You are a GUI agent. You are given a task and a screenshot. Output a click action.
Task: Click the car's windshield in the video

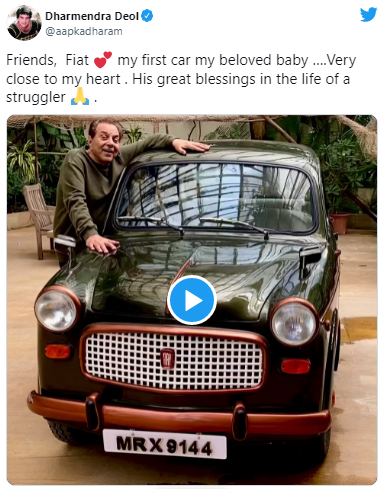[216, 198]
